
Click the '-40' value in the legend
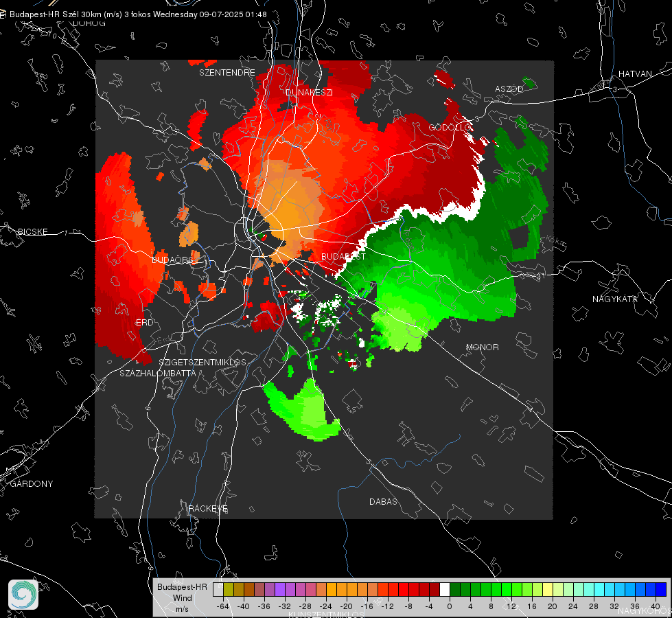tap(244, 606)
